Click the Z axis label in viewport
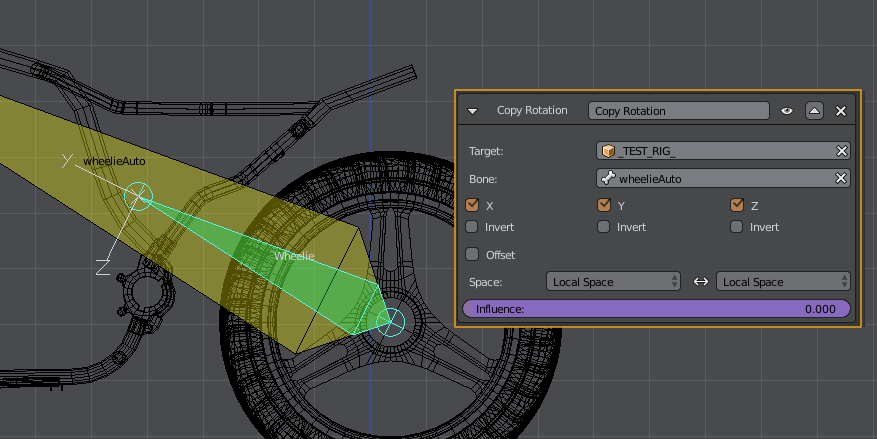 click(x=103, y=267)
